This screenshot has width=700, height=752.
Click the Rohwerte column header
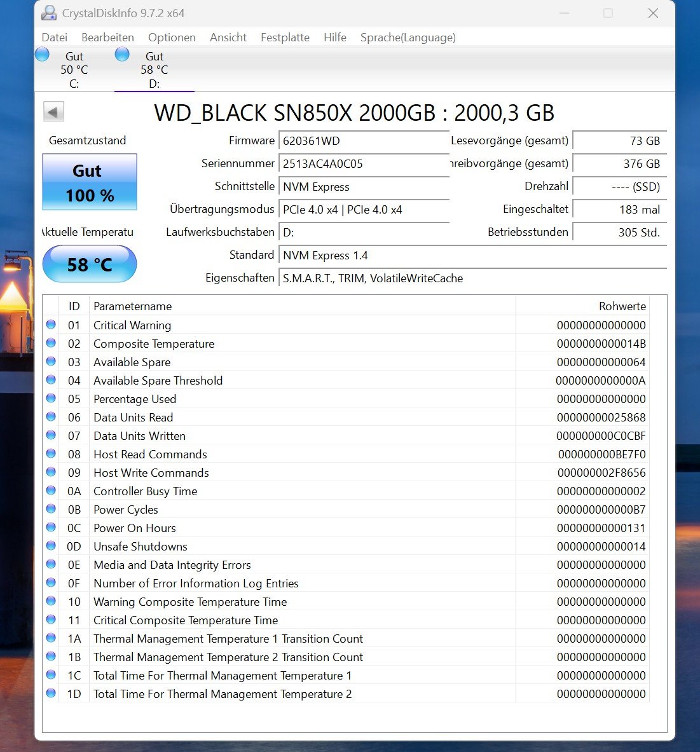(582, 306)
